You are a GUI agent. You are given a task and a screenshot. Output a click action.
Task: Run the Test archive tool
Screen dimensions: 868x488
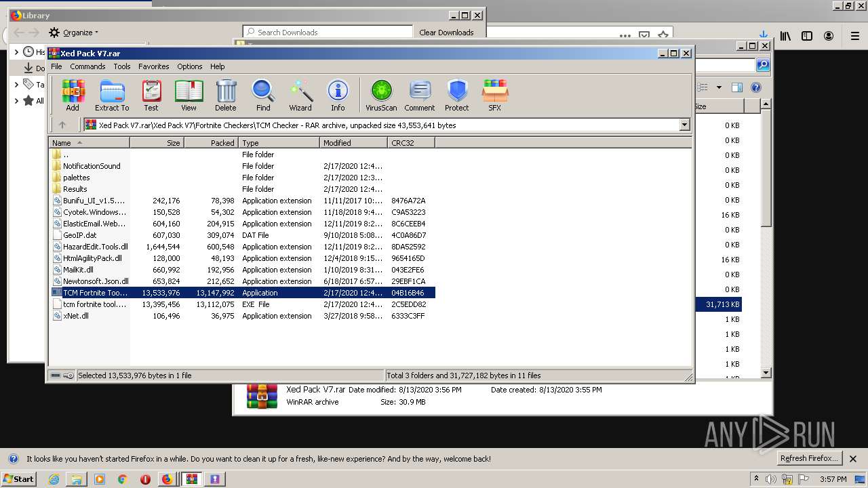[151, 95]
